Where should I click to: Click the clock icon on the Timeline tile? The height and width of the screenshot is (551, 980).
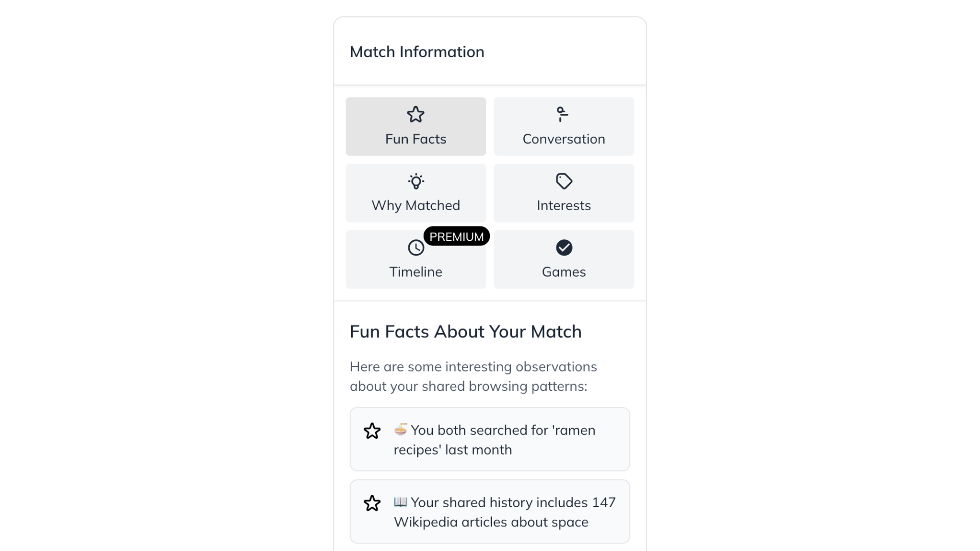[415, 247]
